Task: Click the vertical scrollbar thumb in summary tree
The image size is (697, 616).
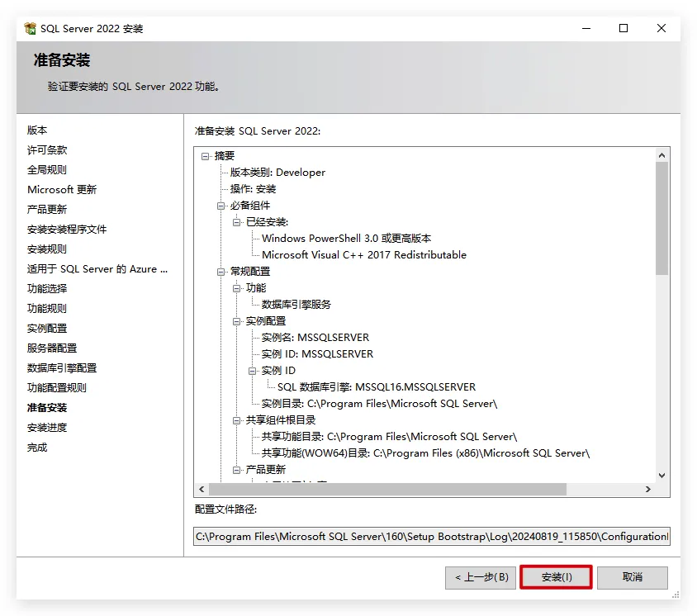Action: (661, 218)
